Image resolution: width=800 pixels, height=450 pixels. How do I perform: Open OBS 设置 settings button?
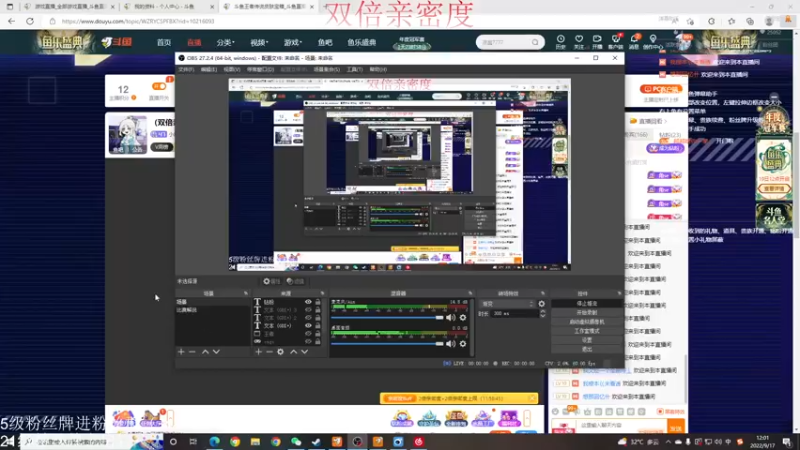tap(587, 340)
